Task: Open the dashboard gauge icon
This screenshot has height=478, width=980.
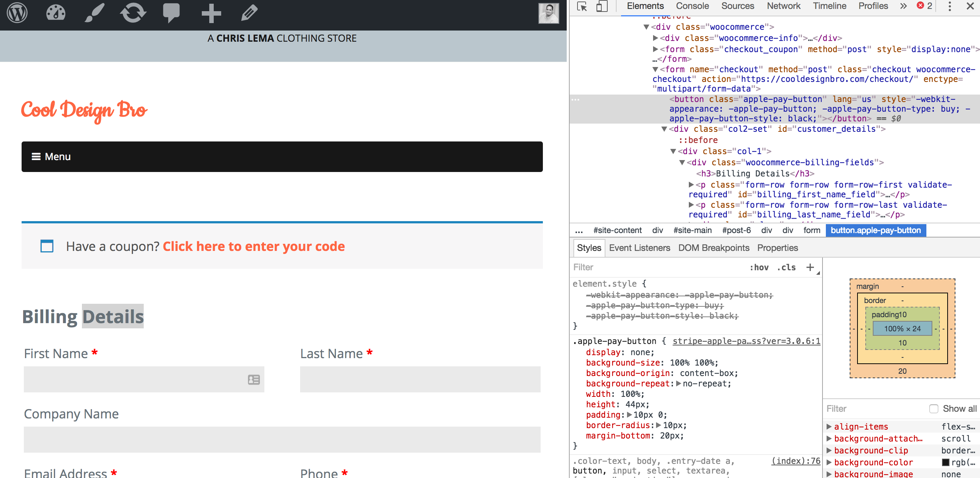Action: click(x=55, y=13)
